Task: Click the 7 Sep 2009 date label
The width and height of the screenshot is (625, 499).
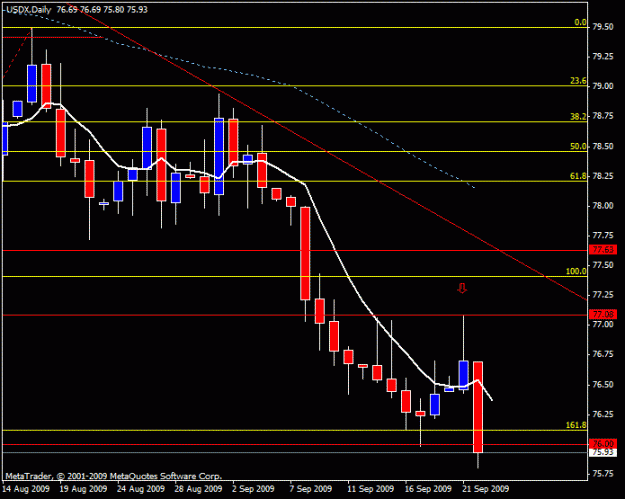Action: (311, 489)
